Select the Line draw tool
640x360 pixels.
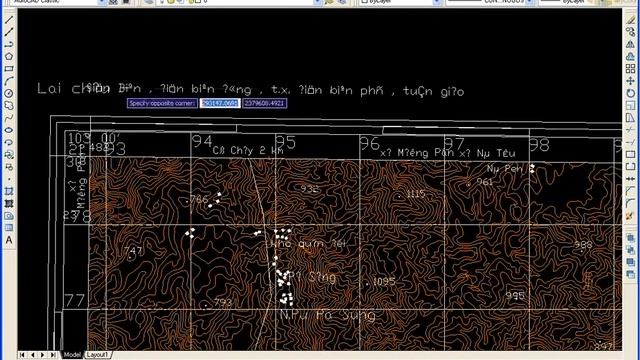click(x=9, y=20)
